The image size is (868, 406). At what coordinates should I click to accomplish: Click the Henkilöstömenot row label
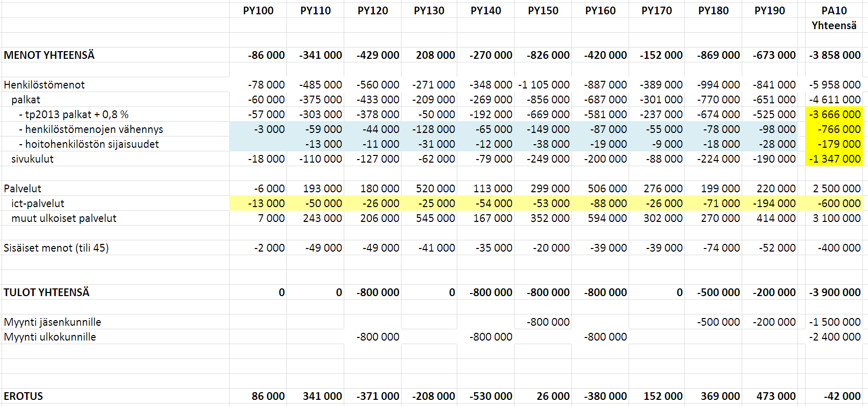click(x=44, y=85)
